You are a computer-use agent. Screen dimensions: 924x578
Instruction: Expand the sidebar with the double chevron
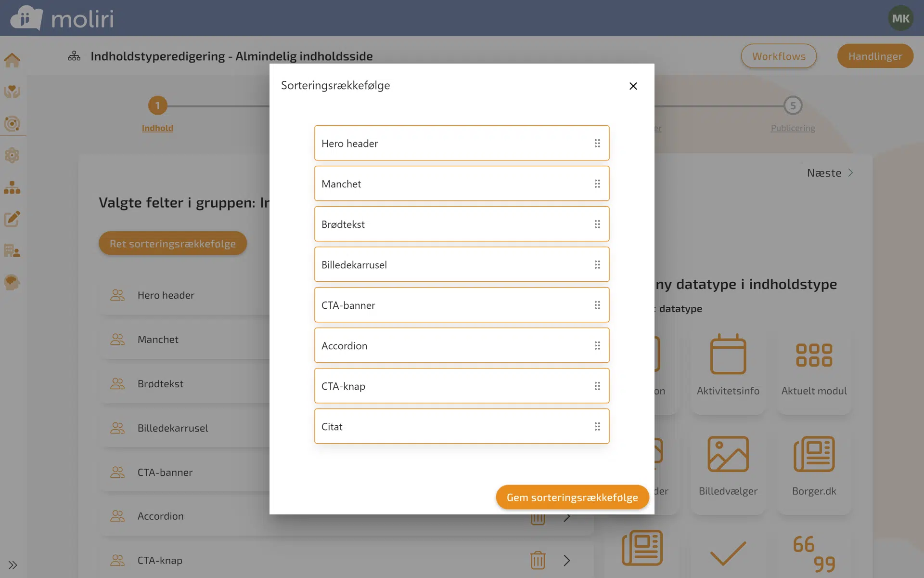point(13,565)
